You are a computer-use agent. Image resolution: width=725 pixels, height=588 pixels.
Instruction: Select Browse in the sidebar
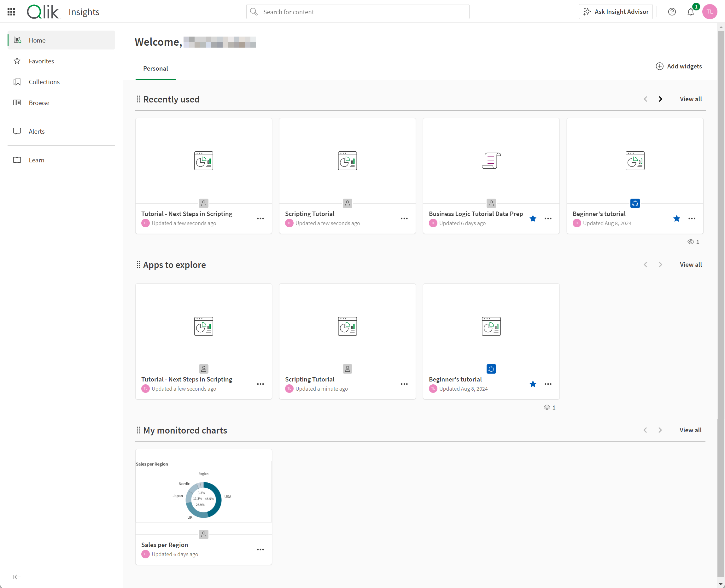(x=39, y=103)
